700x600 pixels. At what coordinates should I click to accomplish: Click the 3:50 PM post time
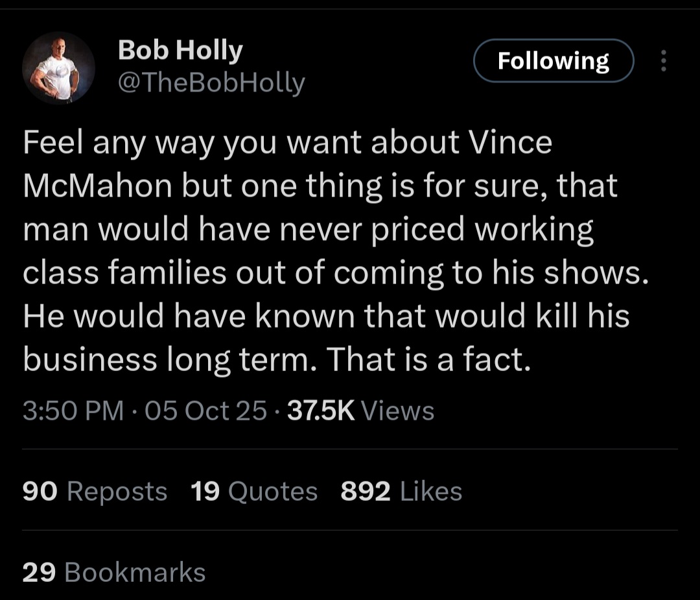[x=73, y=411]
